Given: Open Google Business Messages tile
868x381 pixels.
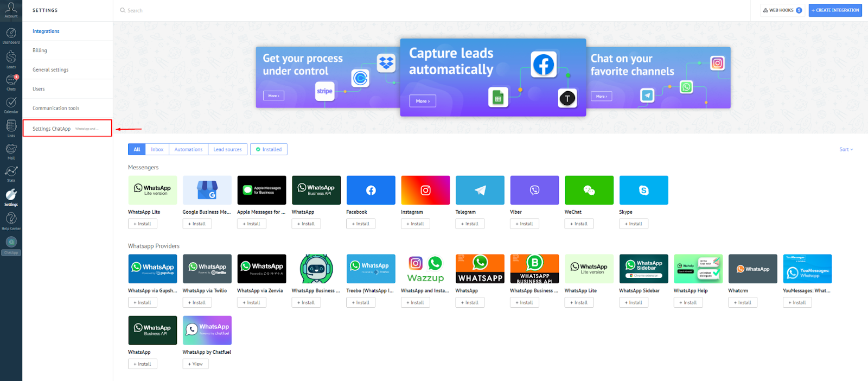Looking at the screenshot, I should [207, 190].
